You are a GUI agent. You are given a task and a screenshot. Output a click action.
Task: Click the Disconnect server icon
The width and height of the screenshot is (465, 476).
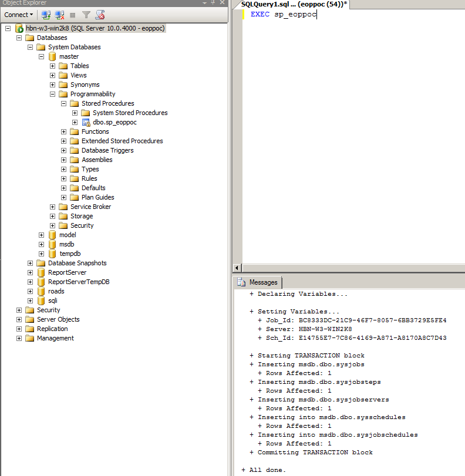[x=59, y=15]
